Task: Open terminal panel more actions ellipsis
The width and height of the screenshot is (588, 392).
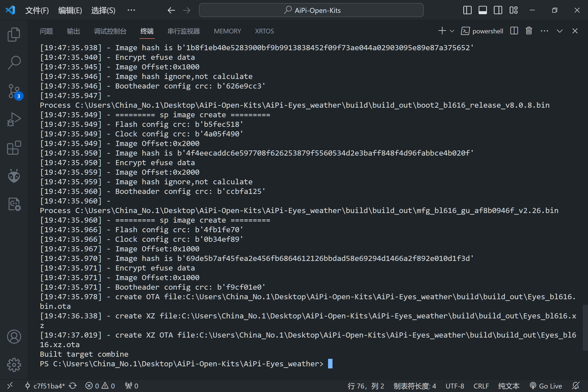Action: (x=544, y=31)
